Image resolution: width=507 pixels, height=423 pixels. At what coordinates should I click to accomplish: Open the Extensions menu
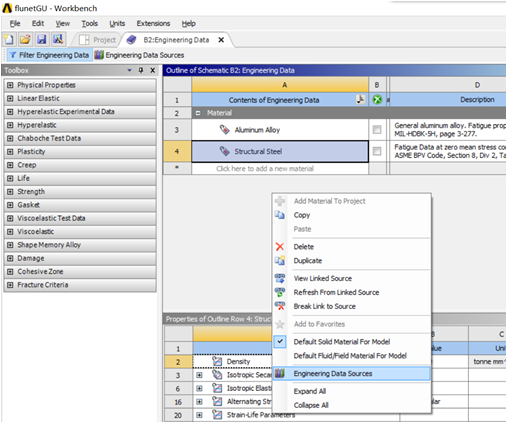[x=153, y=23]
